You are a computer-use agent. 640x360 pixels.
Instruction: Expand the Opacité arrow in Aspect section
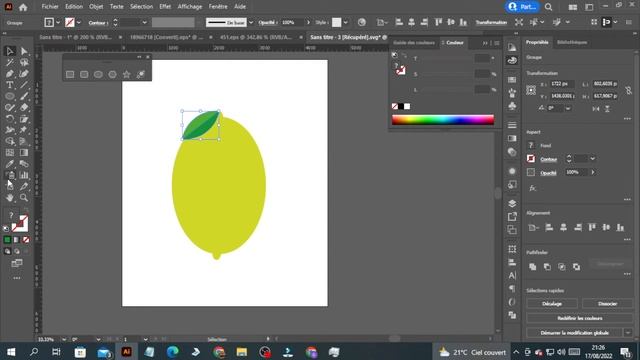pyautogui.click(x=593, y=172)
